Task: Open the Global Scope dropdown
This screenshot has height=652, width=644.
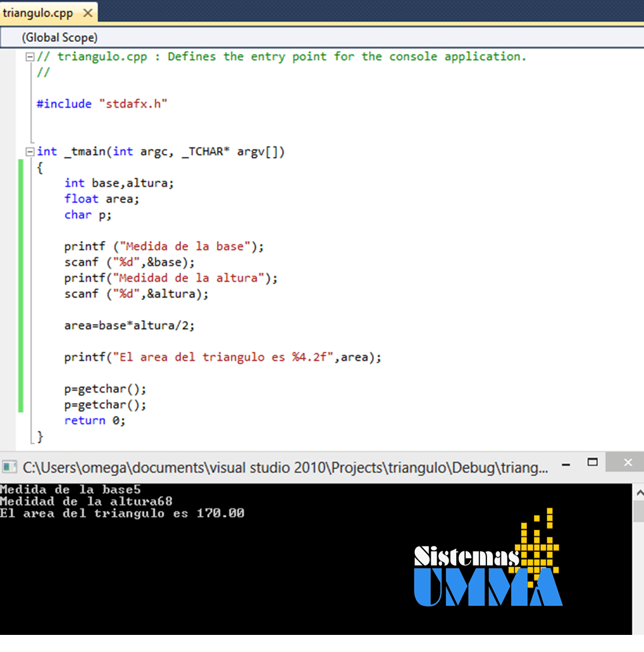Action: tap(59, 38)
